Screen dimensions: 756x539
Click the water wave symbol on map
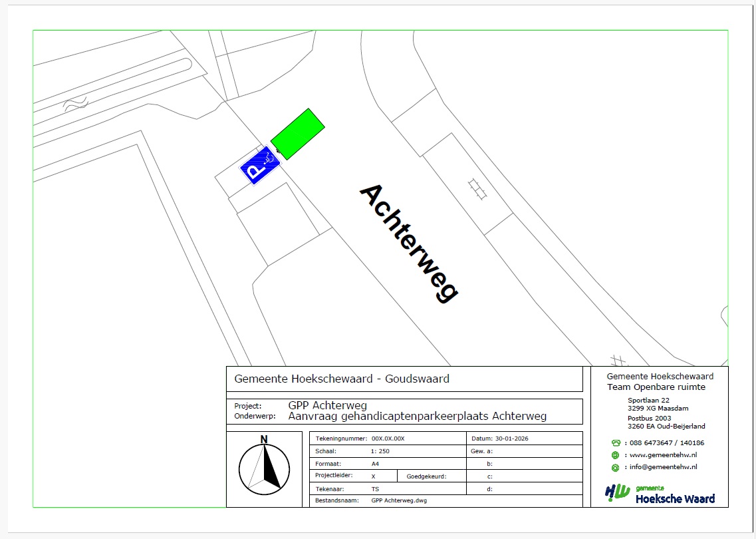75,103
